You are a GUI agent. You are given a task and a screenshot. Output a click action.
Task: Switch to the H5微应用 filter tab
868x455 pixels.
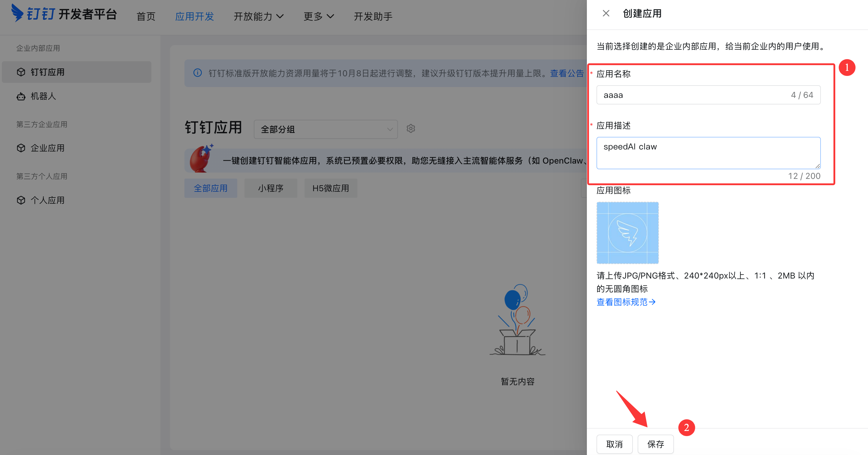(x=331, y=188)
